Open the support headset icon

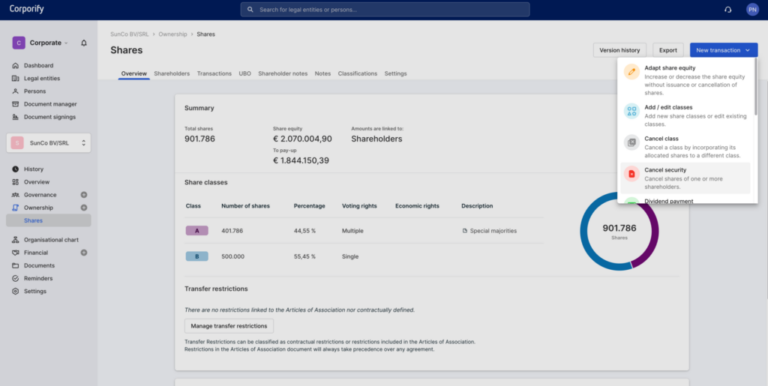click(728, 9)
